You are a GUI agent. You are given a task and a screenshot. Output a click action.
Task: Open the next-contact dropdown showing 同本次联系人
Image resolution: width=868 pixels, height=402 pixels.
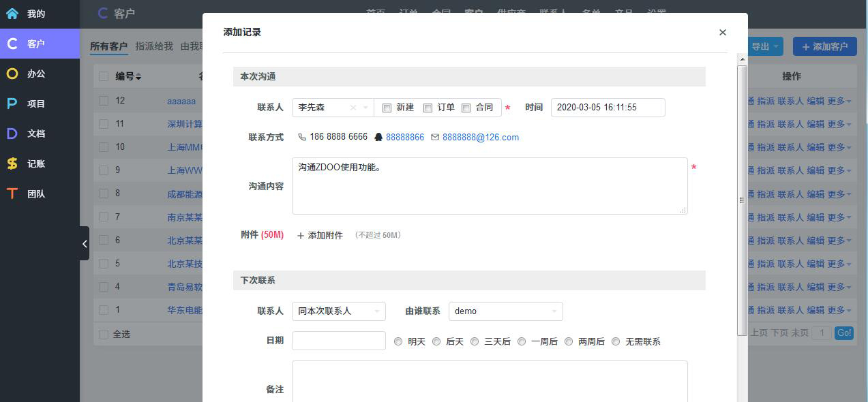click(x=338, y=311)
